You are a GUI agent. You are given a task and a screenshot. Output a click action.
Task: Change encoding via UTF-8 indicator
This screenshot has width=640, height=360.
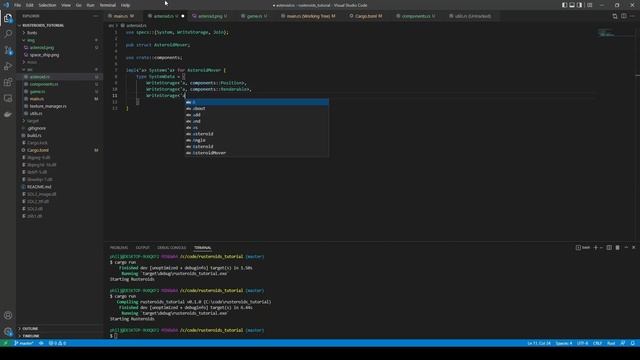(582, 343)
